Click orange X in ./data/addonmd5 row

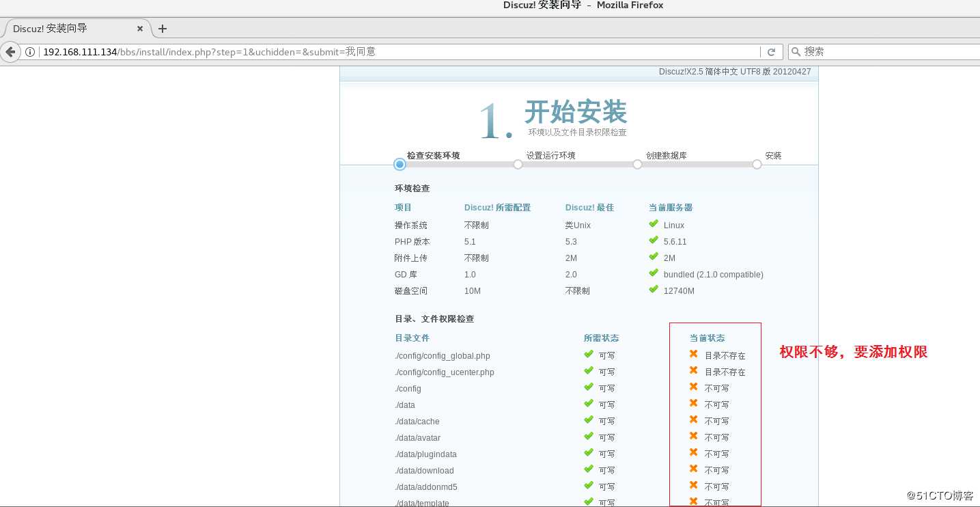[x=693, y=485]
